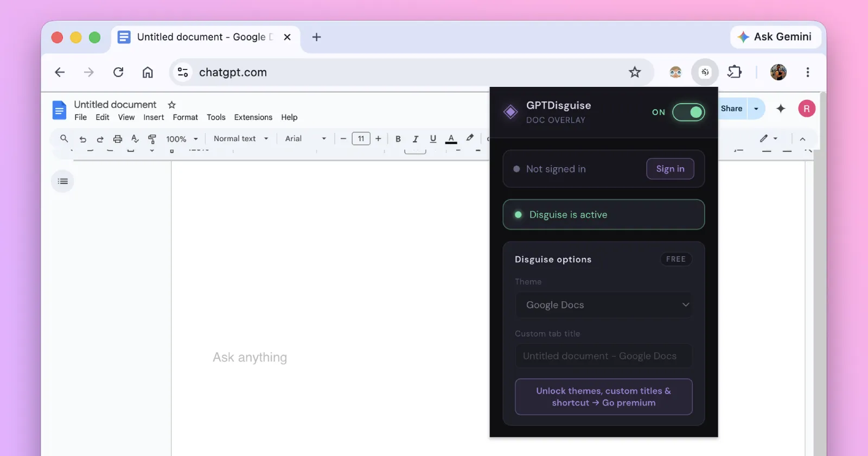The width and height of the screenshot is (868, 456).
Task: Open the Chrome profile avatar
Action: point(778,72)
